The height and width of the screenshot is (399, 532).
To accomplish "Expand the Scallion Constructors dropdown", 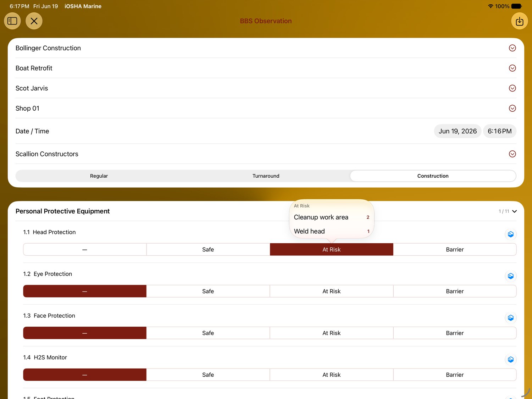I will point(512,154).
